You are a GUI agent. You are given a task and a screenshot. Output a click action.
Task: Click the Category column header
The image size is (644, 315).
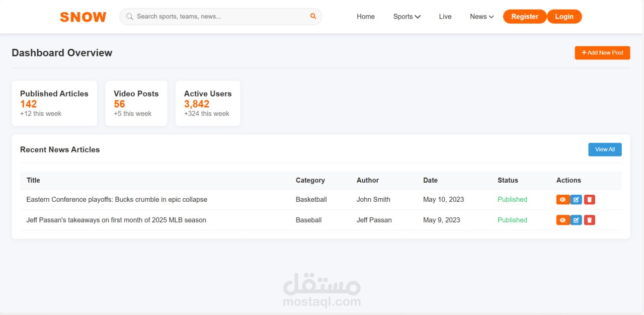(310, 180)
